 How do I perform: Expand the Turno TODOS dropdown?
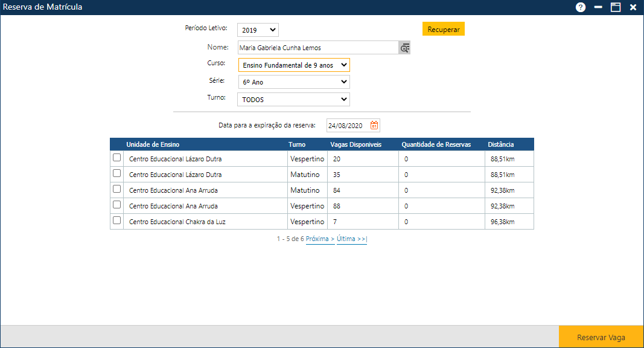[x=293, y=100]
